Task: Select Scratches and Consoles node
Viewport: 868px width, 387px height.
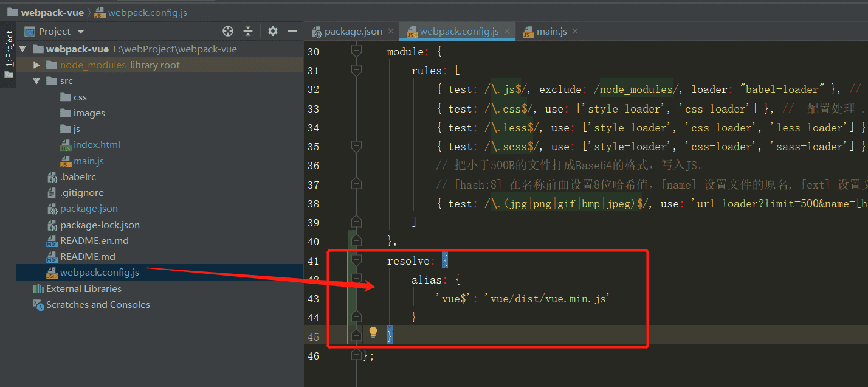Action: pos(91,305)
